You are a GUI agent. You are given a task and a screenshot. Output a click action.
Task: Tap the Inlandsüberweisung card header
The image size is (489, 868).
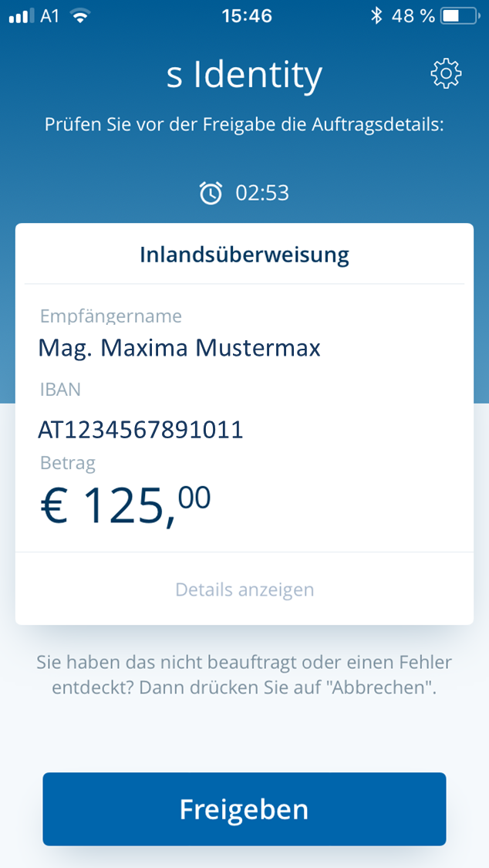(x=244, y=255)
